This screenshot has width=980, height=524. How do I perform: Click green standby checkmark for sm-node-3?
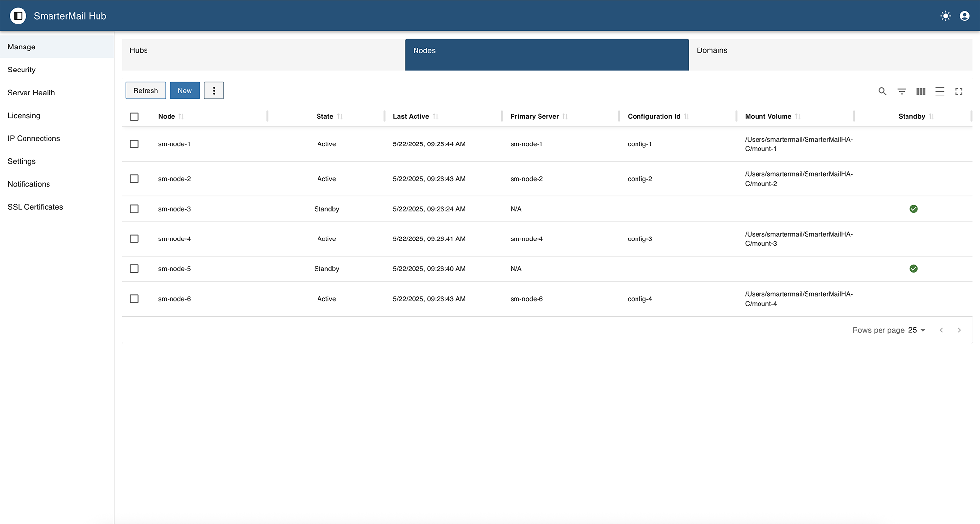914,209
